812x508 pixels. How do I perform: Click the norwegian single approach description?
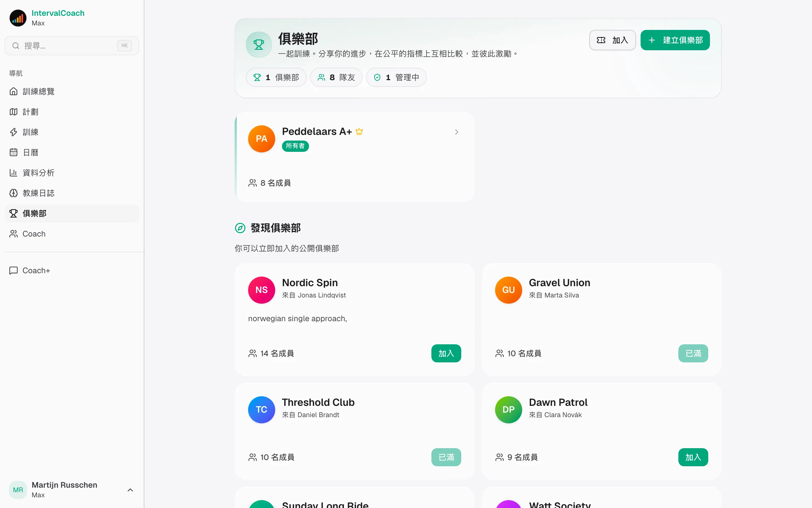point(297,319)
